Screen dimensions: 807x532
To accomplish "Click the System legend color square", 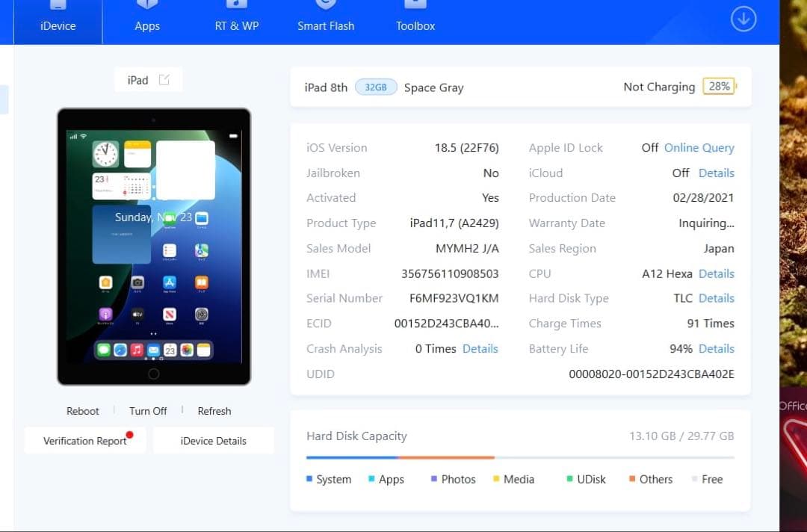I will [309, 479].
